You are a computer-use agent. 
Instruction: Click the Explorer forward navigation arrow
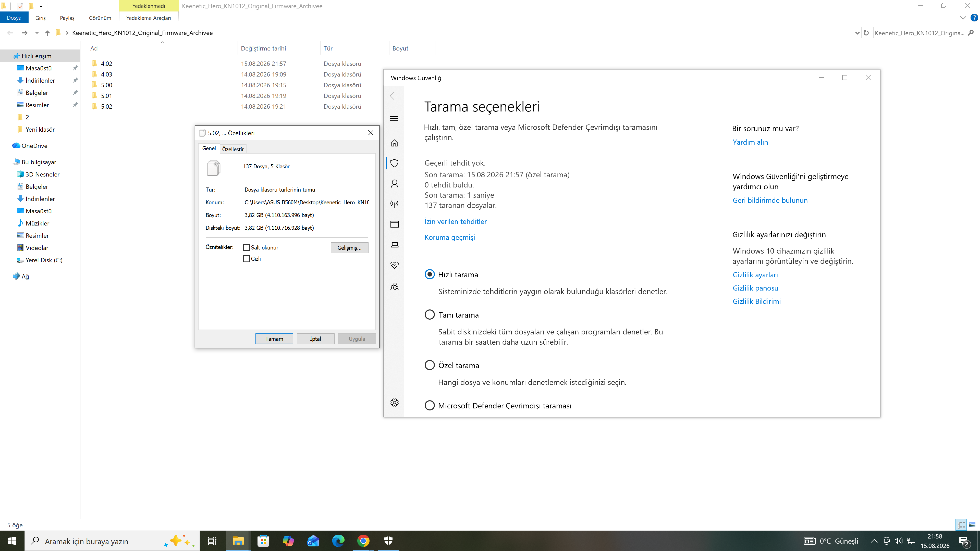click(25, 33)
